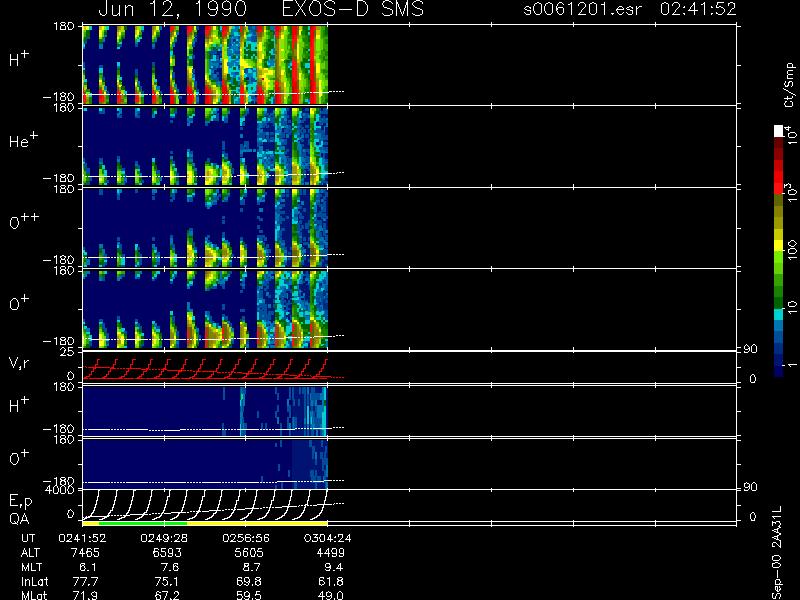Click the UT value '0304:24'

[x=328, y=538]
